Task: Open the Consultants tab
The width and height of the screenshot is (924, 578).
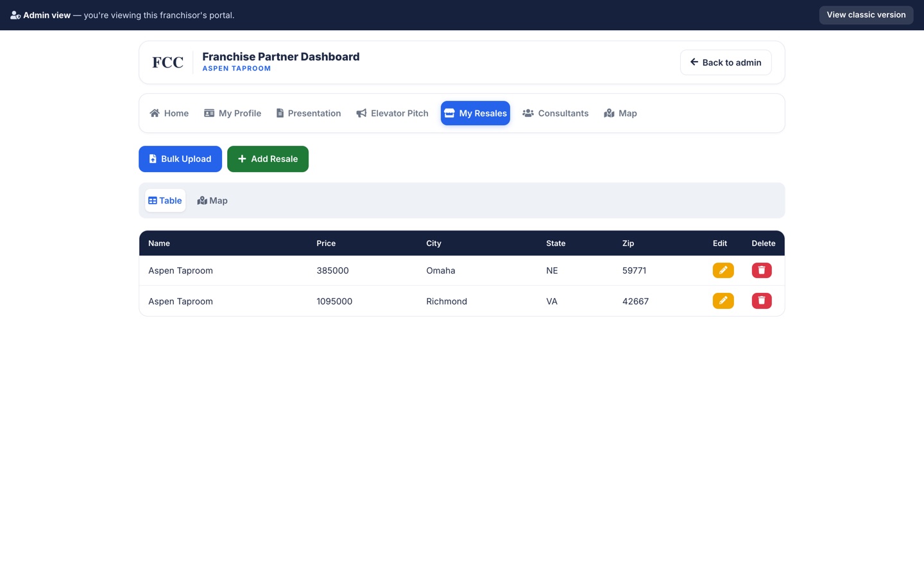Action: [x=556, y=113]
